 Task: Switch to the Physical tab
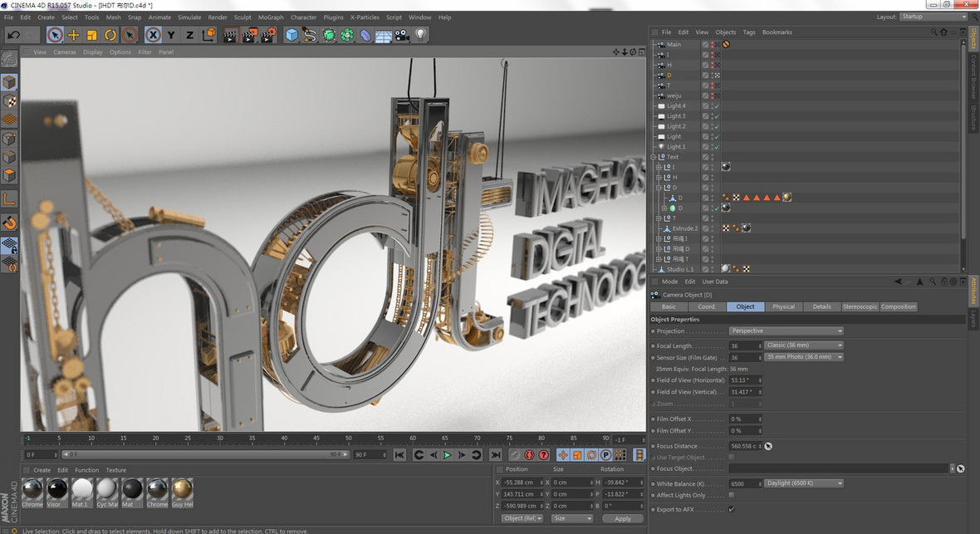783,306
